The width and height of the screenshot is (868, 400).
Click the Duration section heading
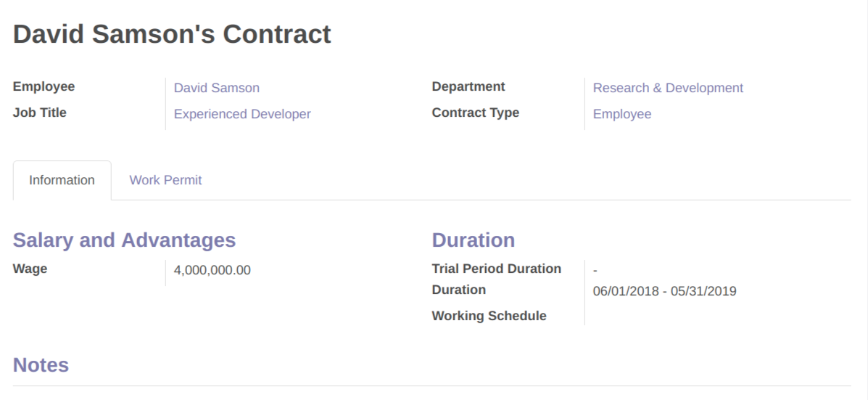[473, 240]
